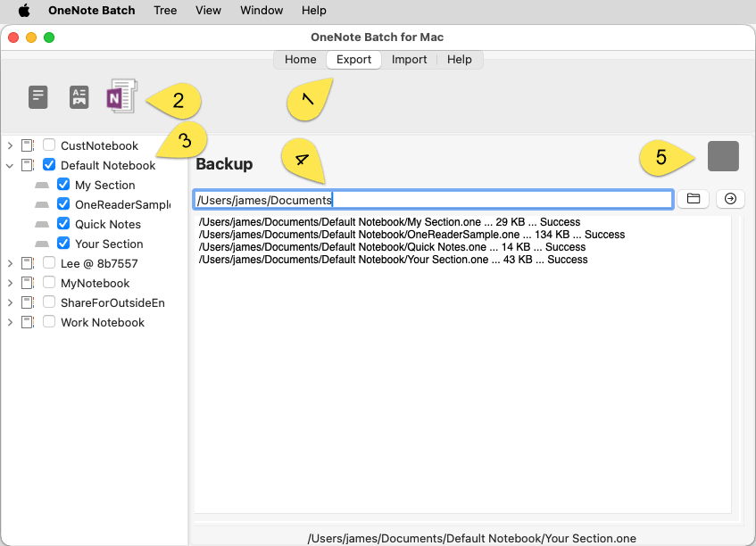Select the Your Section tree item
Viewport: 756px width, 546px height.
[x=109, y=244]
